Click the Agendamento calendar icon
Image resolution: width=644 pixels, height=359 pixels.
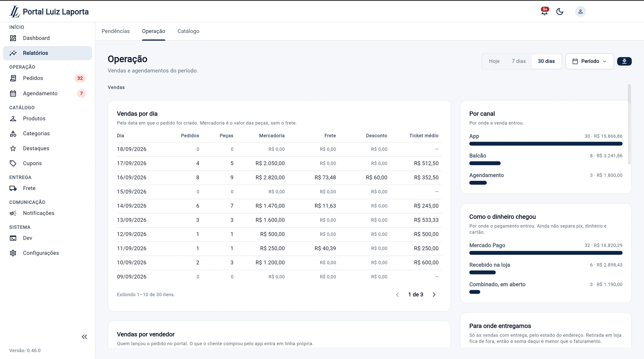coord(13,94)
